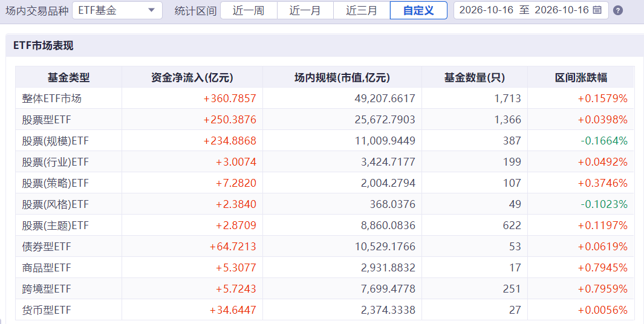Image resolution: width=644 pixels, height=324 pixels.
Task: Click the +250.3876 net inflow value
Action: pos(230,120)
